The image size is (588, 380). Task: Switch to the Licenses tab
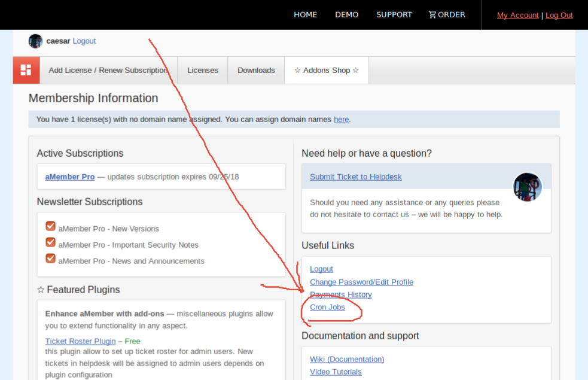(203, 70)
